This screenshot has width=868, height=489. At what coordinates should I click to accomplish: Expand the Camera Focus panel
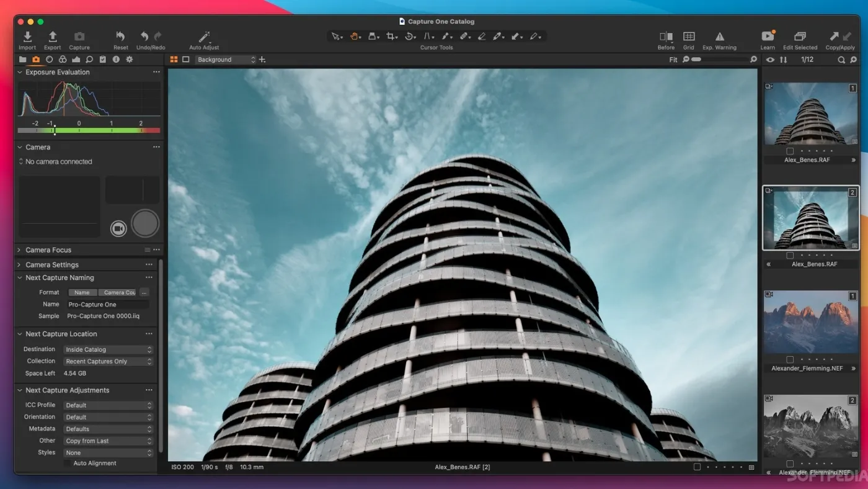pyautogui.click(x=19, y=249)
